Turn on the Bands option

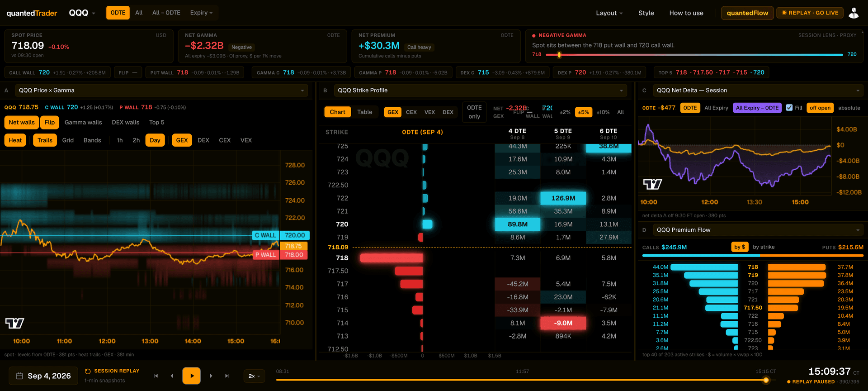click(x=92, y=140)
